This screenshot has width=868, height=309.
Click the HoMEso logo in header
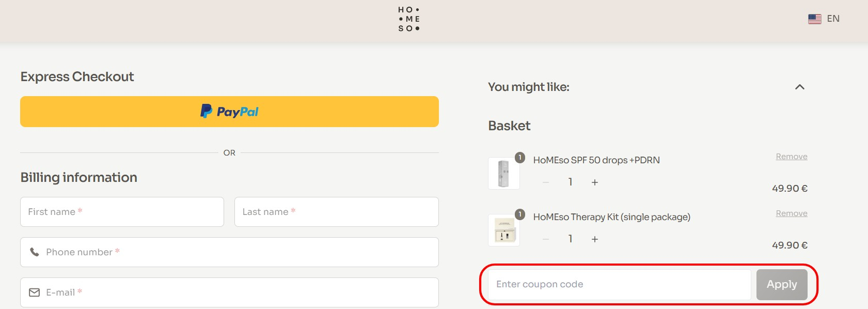408,19
